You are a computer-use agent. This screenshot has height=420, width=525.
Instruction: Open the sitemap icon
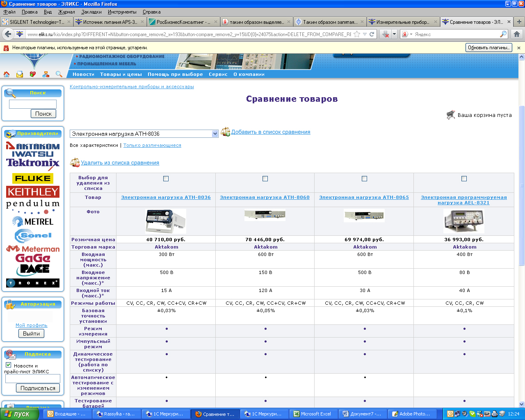[46, 74]
